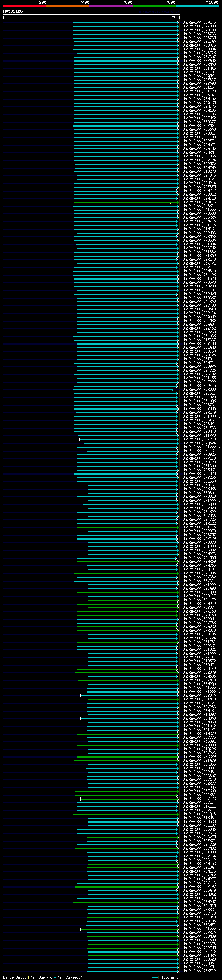This screenshot has height=980, width=222.
Task: Select the UniRef100_Q43317 label
Action: click(199, 133)
